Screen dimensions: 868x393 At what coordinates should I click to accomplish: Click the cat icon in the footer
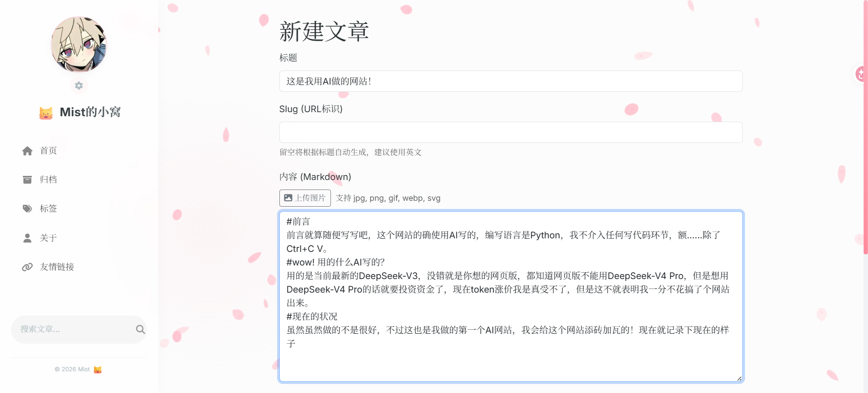[x=98, y=369]
